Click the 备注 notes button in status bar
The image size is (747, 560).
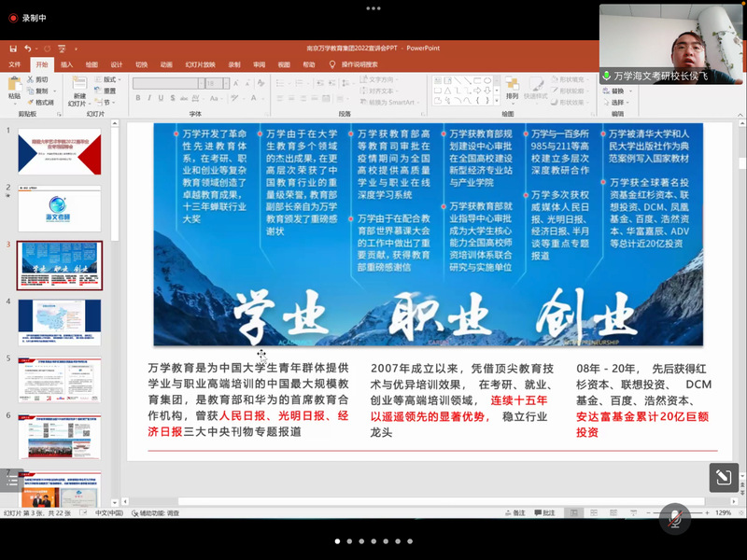tap(515, 512)
